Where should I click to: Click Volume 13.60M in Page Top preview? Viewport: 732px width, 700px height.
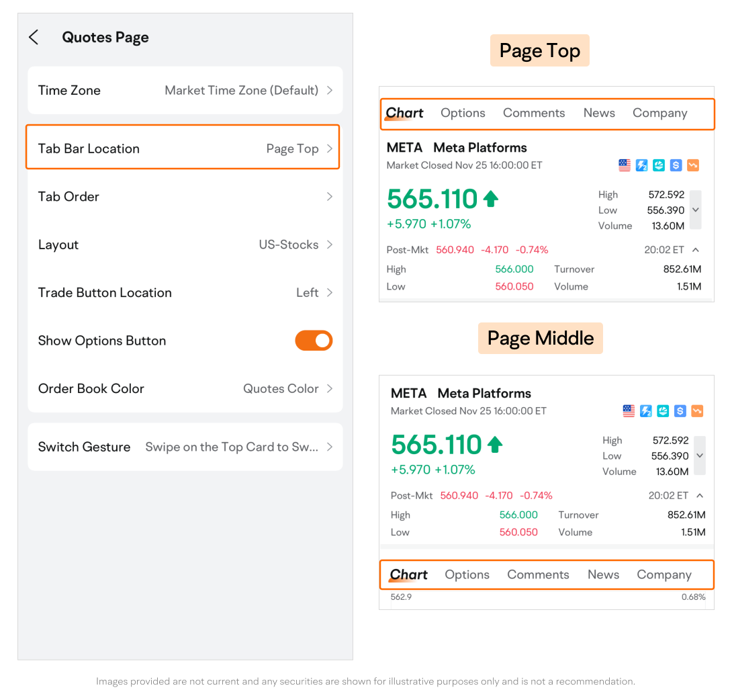641,226
